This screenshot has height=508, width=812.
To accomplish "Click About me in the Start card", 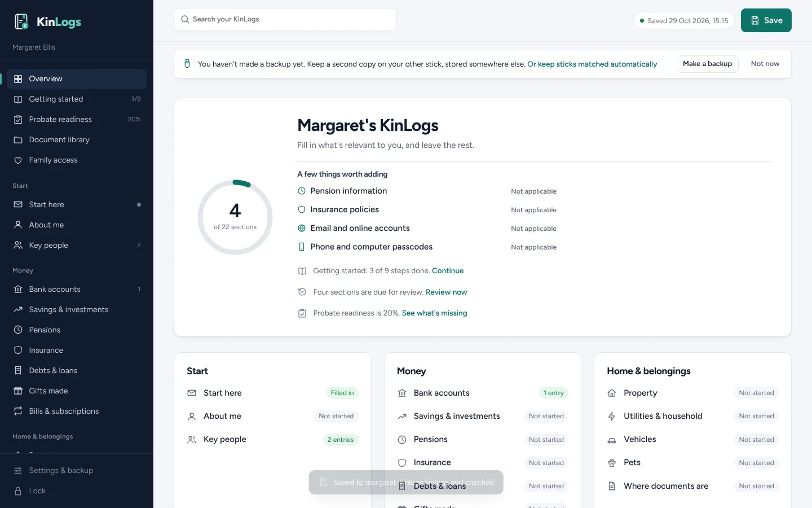I will 273,417.
